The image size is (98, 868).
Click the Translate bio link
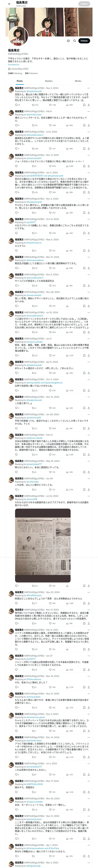(x=14, y=64)
